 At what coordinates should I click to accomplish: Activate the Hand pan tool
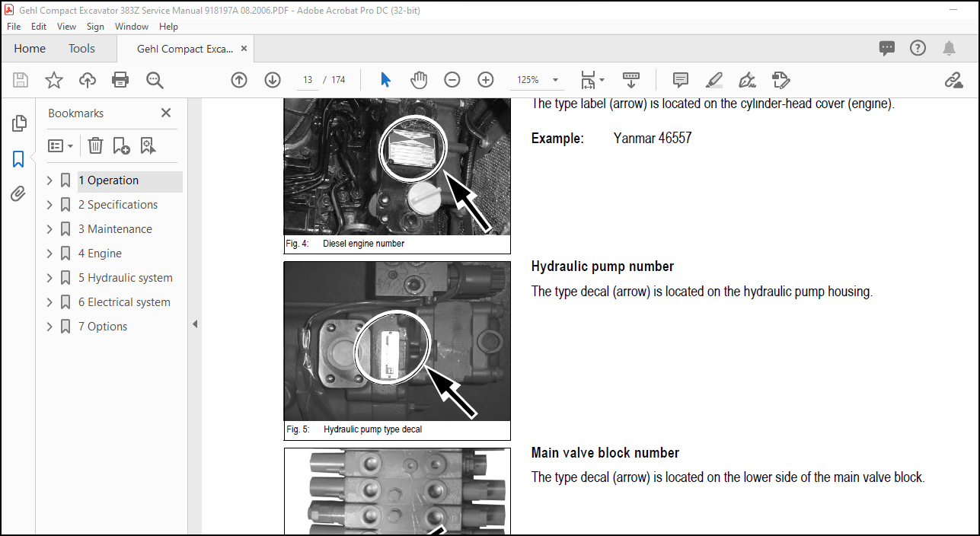(419, 80)
